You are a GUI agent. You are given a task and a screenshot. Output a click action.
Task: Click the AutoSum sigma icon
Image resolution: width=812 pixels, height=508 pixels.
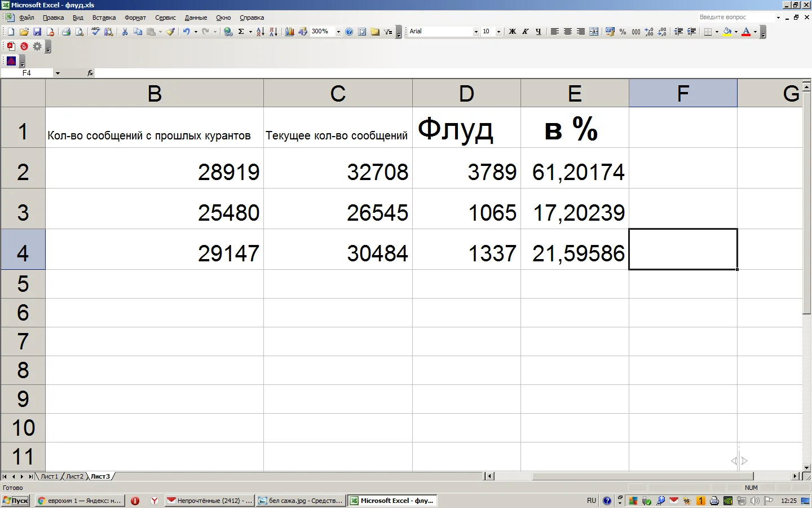click(x=241, y=32)
